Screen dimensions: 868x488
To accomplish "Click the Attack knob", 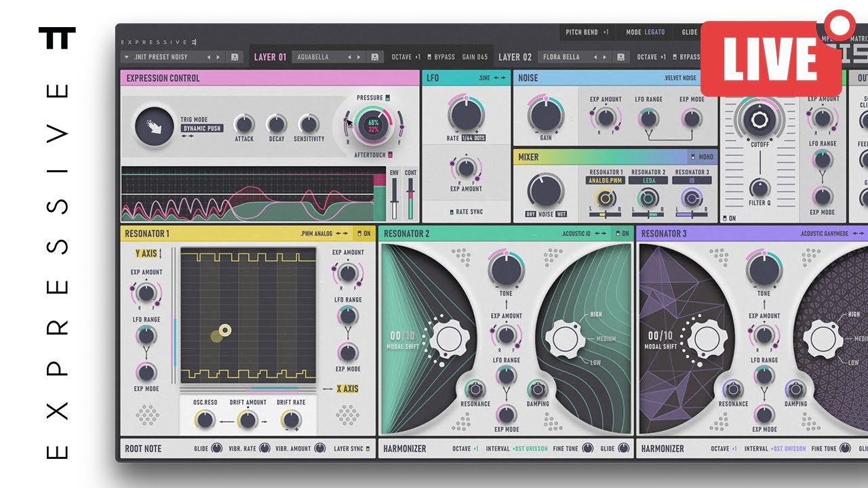I will [x=243, y=124].
